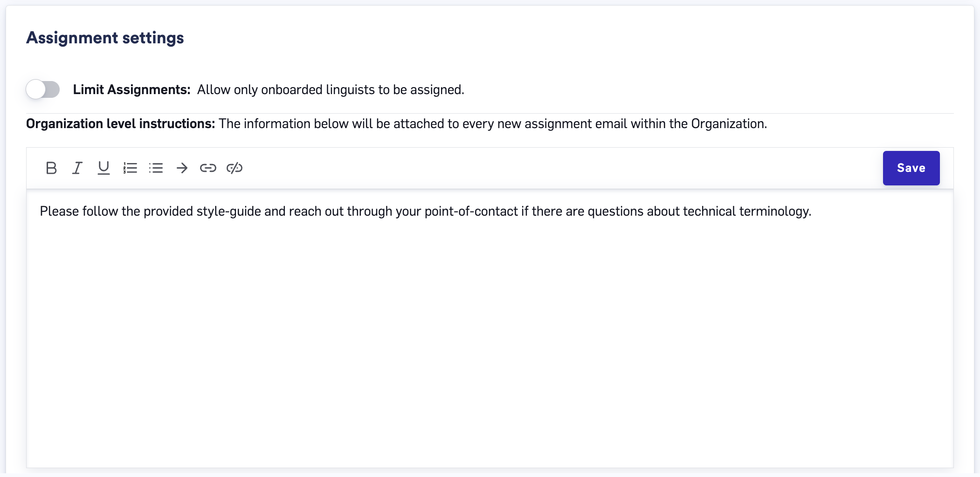Apply italic formatting
This screenshot has height=477, width=980.
click(x=77, y=168)
